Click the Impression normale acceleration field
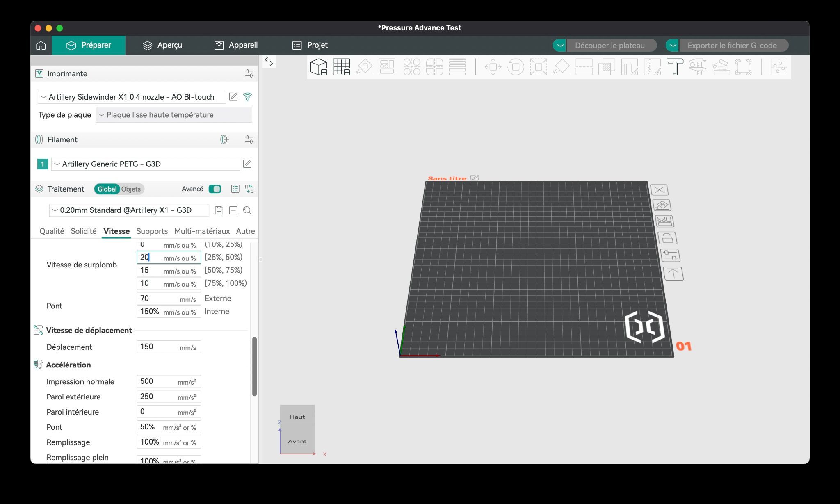This screenshot has width=840, height=504. click(169, 381)
